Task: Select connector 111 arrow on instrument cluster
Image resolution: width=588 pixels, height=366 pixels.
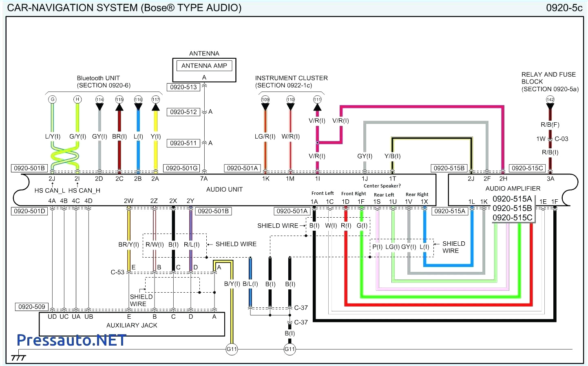Action: click(318, 99)
